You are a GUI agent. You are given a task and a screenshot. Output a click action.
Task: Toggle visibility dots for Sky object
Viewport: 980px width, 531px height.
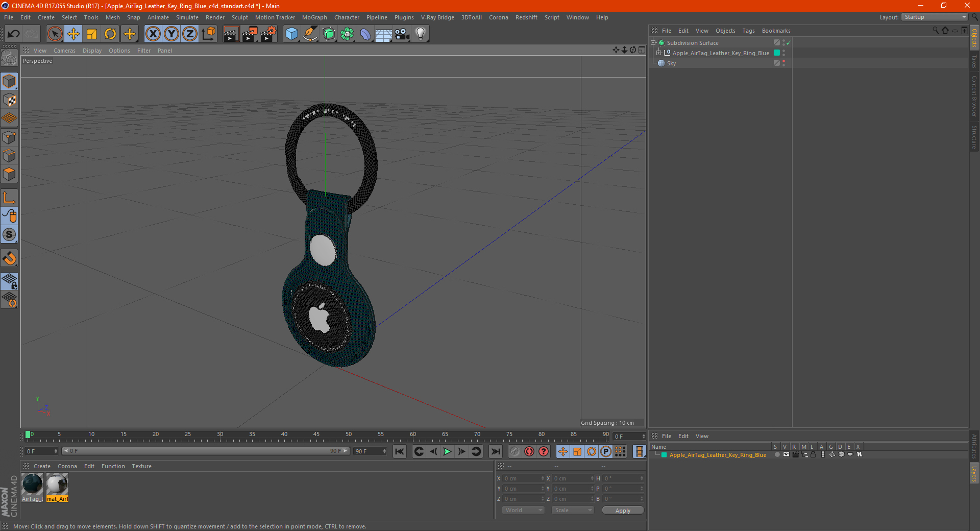pos(783,63)
